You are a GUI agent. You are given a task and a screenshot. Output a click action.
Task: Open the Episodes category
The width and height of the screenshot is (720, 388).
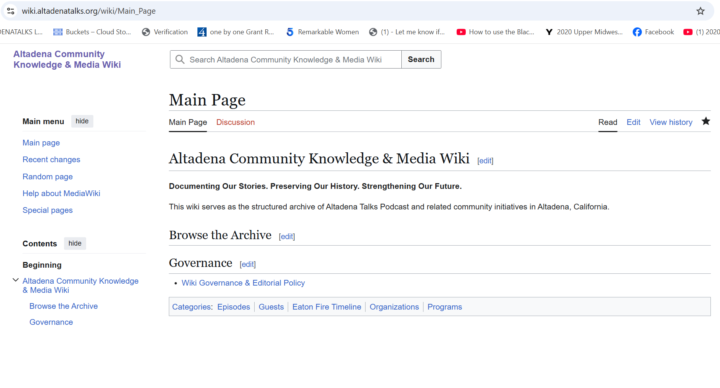234,307
